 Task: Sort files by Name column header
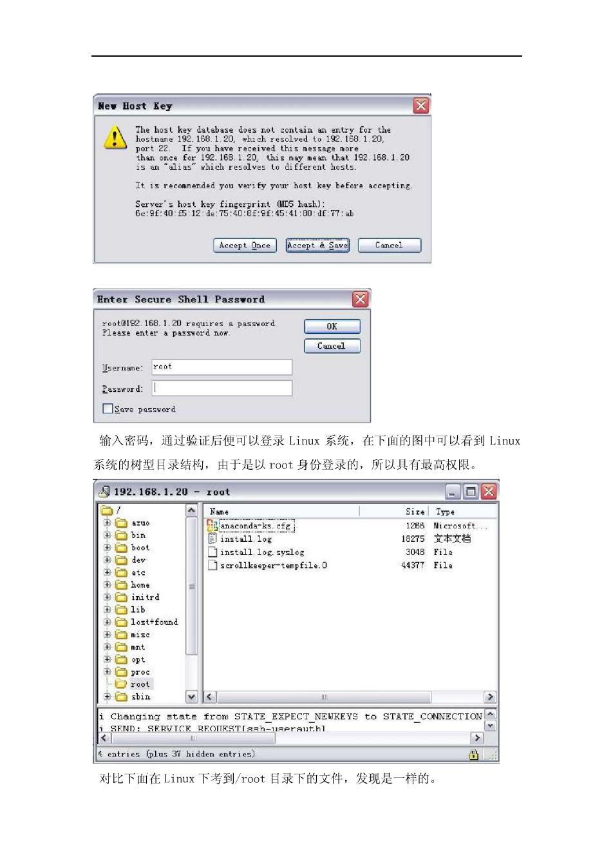(x=281, y=512)
